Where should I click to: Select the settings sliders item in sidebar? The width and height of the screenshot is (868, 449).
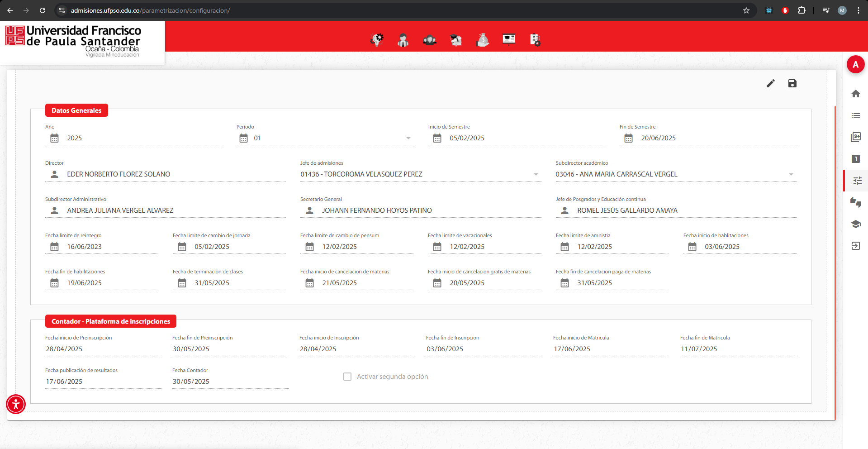(x=857, y=181)
